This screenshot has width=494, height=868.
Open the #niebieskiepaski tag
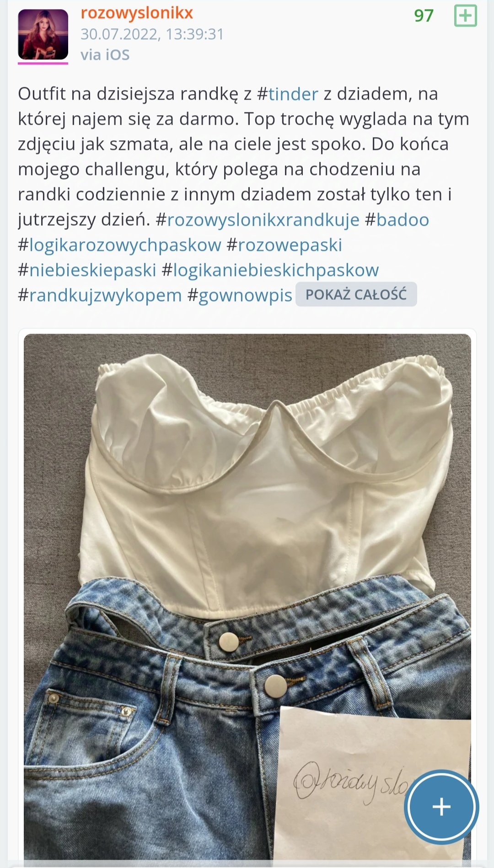tap(87, 270)
